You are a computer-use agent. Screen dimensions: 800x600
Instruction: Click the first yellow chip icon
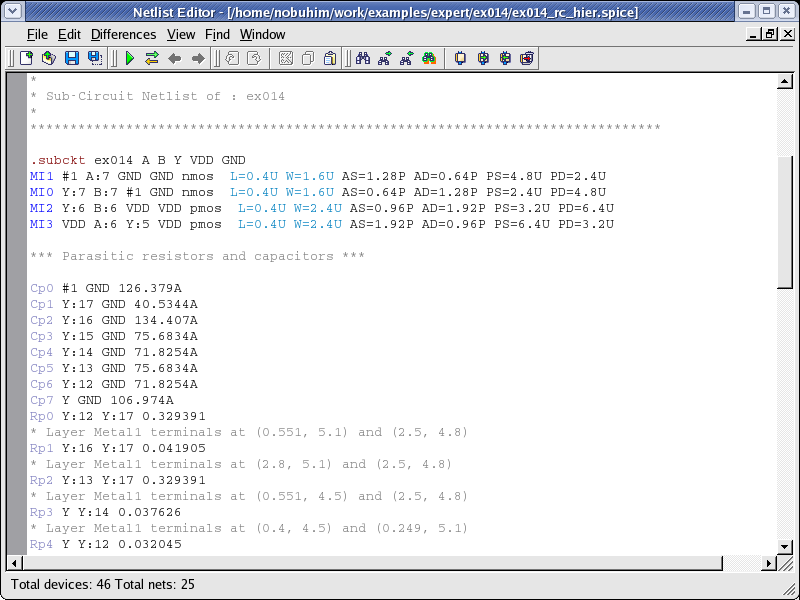460,58
